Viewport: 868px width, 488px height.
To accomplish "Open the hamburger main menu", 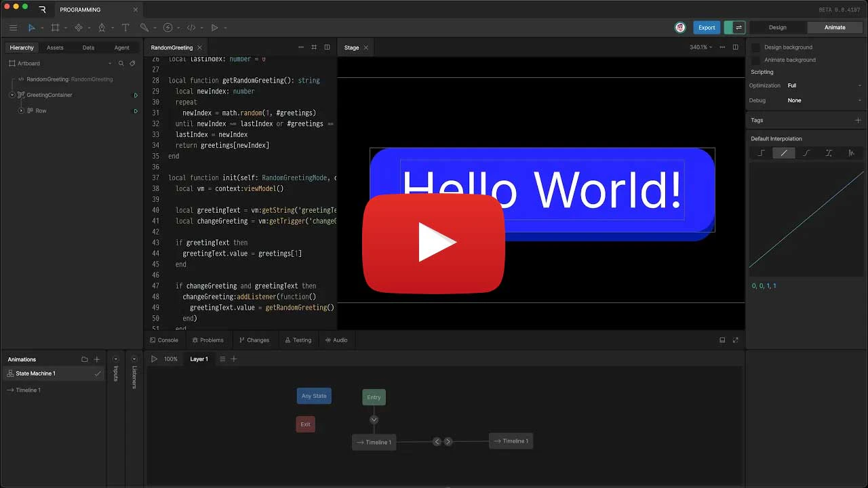I will (13, 28).
